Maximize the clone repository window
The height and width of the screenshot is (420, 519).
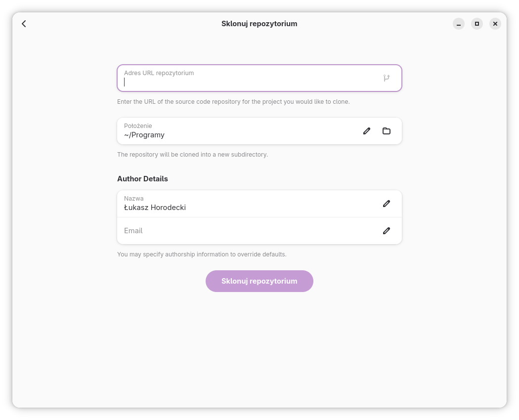pyautogui.click(x=477, y=24)
